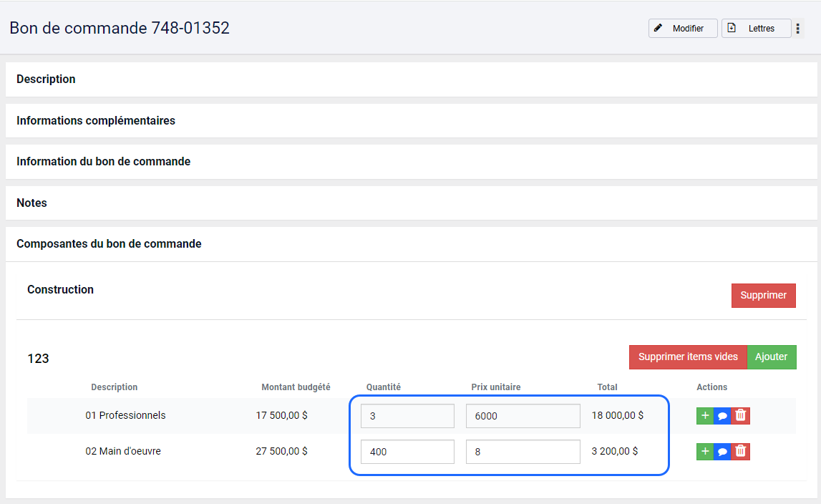
Task: Click the Actions column header
Action: coord(711,387)
